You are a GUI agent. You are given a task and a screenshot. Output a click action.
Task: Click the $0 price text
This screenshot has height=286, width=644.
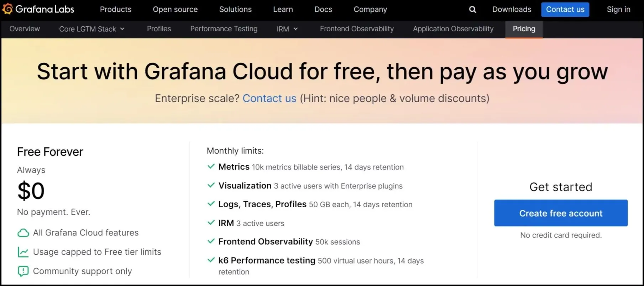coord(31,191)
